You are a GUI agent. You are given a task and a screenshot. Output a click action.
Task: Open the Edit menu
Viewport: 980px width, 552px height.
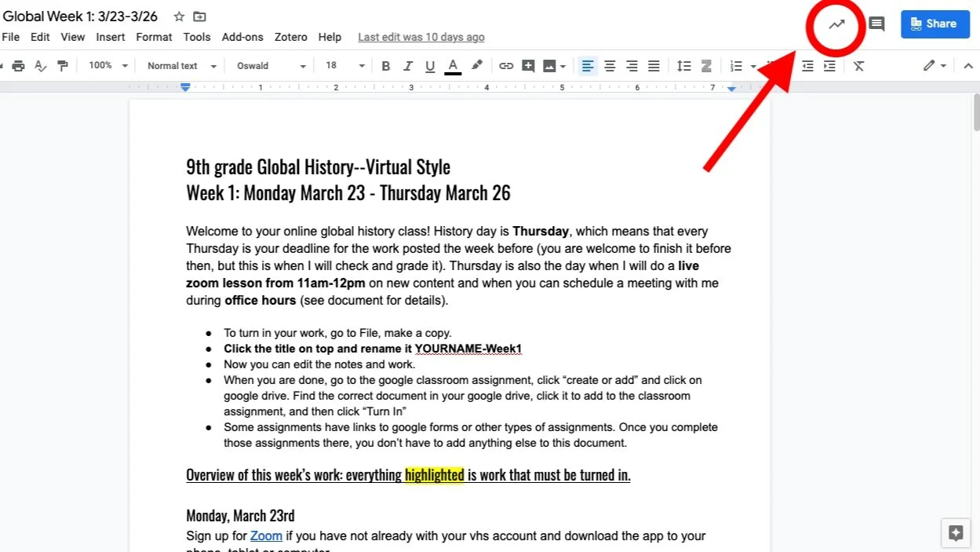pyautogui.click(x=40, y=37)
